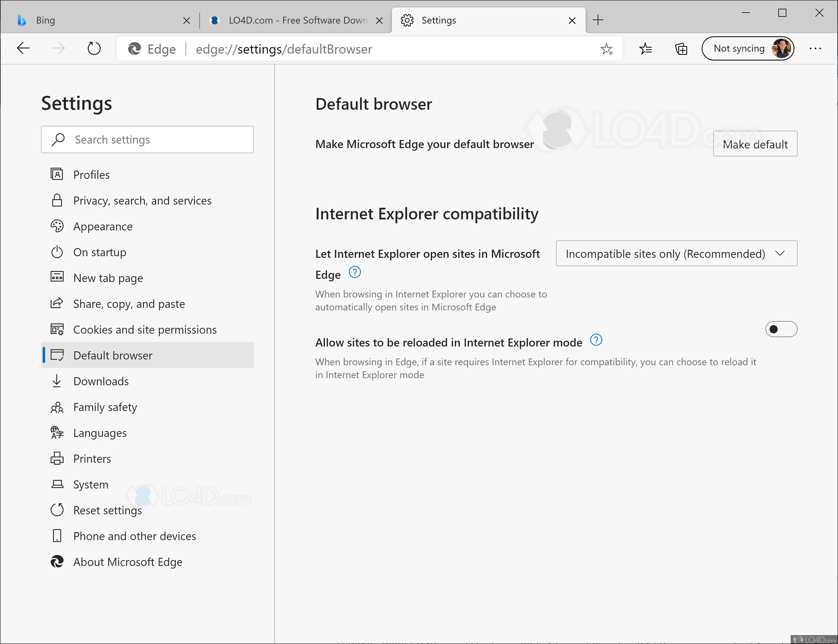Click the help icon next to Internet Explorer mode
Image resolution: width=838 pixels, height=644 pixels.
tap(595, 340)
